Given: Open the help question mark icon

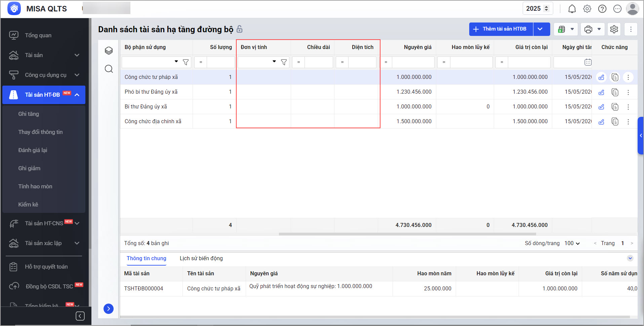Looking at the screenshot, I should [x=602, y=9].
